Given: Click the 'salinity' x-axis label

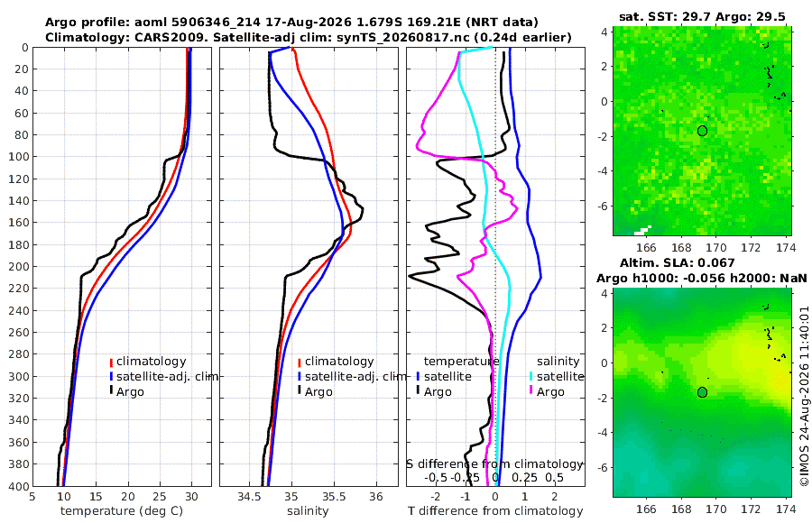Looking at the screenshot, I should [308, 511].
